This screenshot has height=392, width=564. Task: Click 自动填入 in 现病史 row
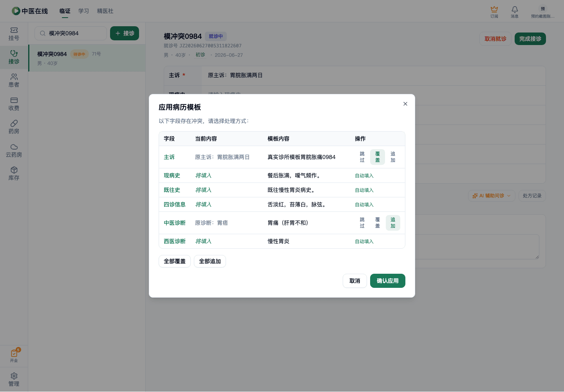[364, 176]
